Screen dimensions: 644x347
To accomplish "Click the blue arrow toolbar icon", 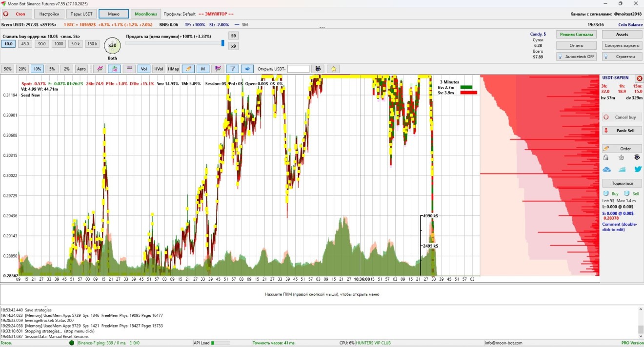I will click(x=247, y=69).
